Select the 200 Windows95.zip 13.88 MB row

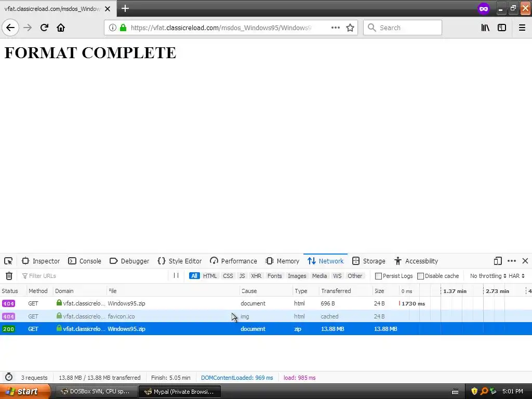click(x=266, y=329)
